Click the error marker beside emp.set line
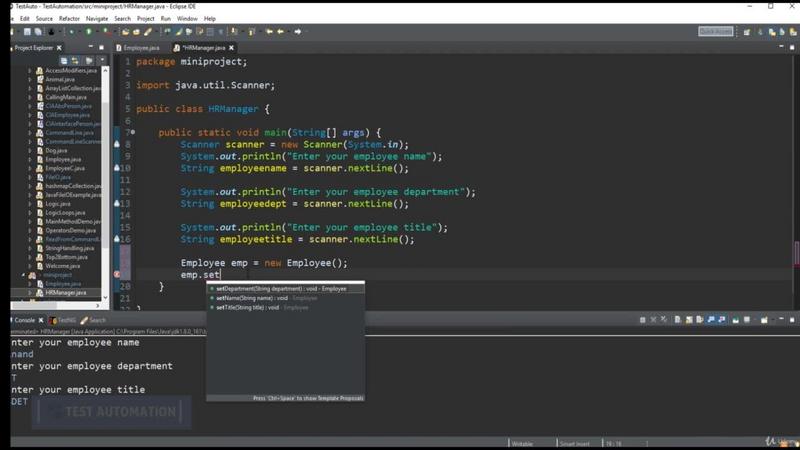 click(117, 274)
